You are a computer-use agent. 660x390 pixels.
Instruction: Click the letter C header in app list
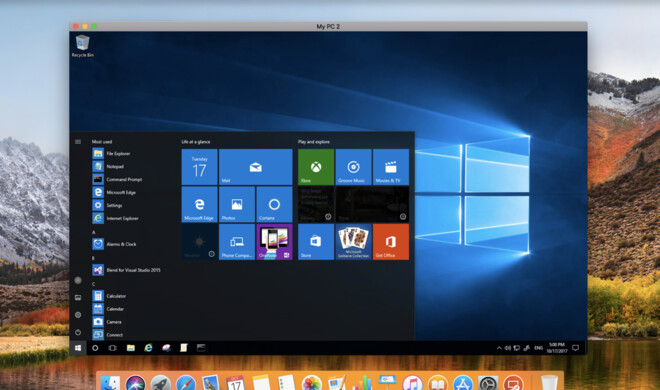[93, 284]
